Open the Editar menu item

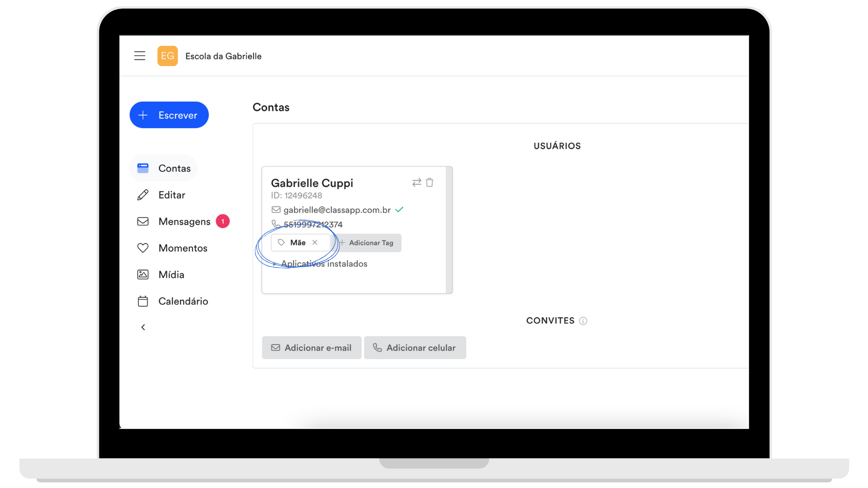point(161,195)
